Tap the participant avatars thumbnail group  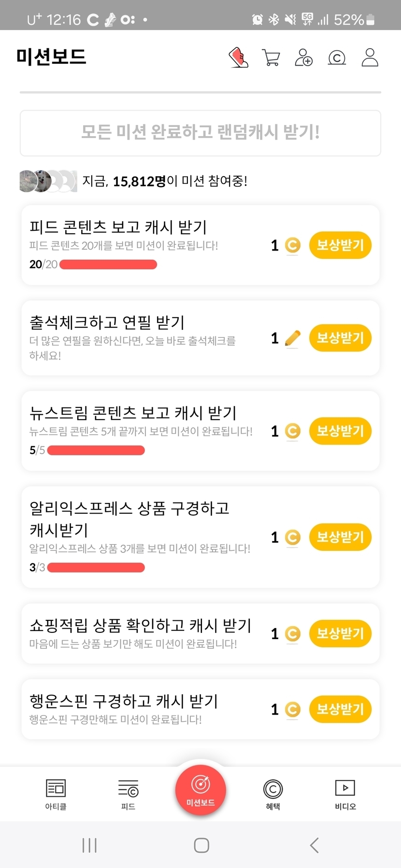48,181
